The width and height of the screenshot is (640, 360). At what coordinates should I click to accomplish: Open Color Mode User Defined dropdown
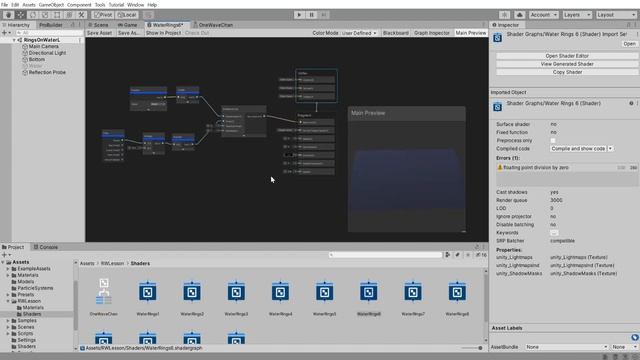coord(359,33)
